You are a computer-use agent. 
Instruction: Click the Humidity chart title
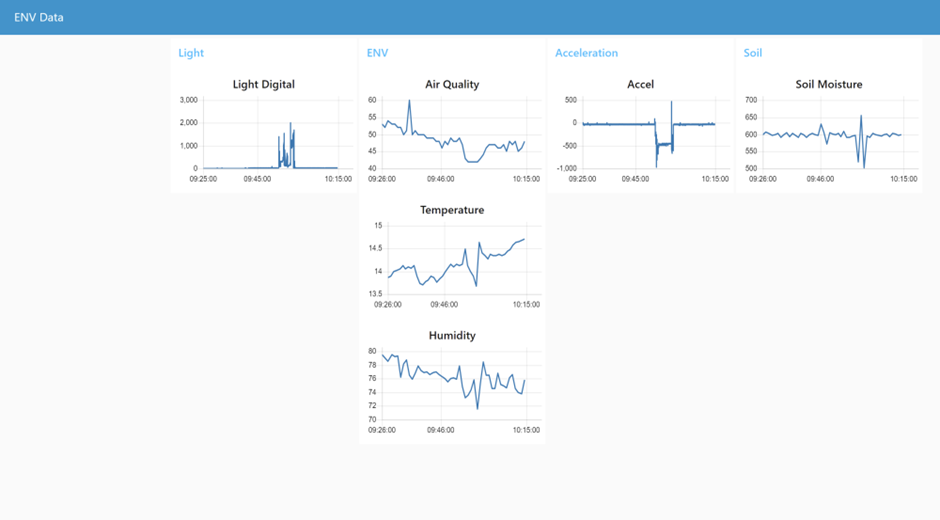[x=452, y=336]
